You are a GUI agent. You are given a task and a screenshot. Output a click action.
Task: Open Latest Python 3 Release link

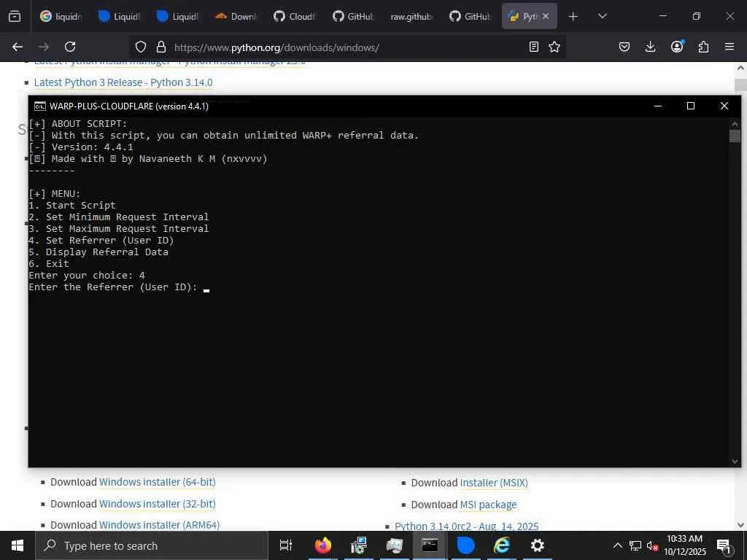123,82
